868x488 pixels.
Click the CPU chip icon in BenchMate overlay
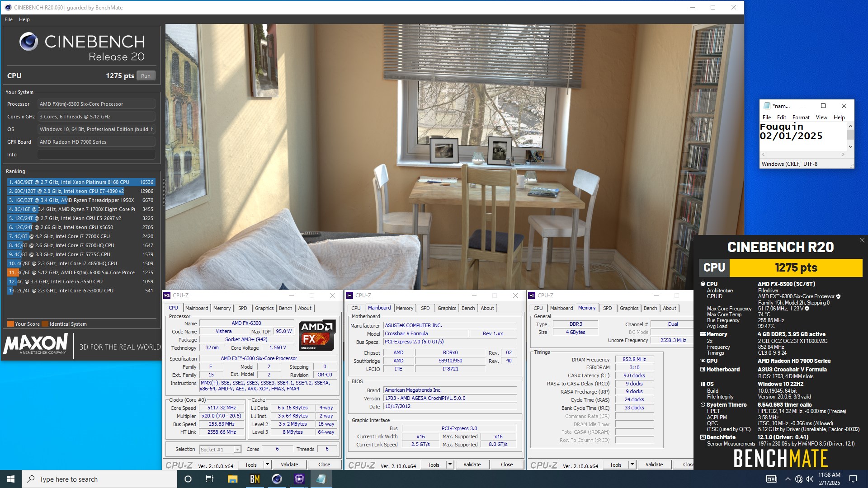[703, 284]
